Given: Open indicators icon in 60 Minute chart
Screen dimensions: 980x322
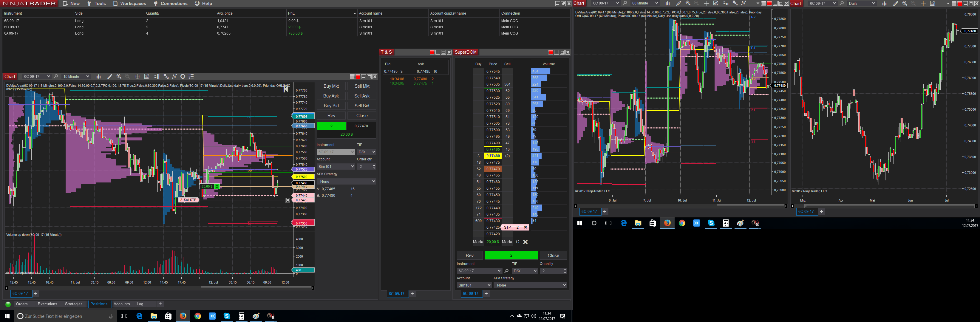Looking at the screenshot, I should [x=735, y=3].
